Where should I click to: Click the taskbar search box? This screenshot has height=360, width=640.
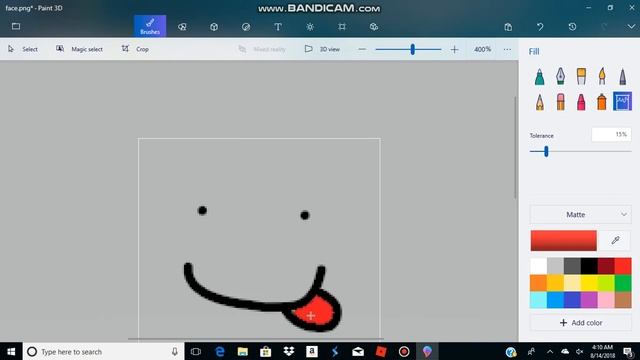tap(104, 351)
